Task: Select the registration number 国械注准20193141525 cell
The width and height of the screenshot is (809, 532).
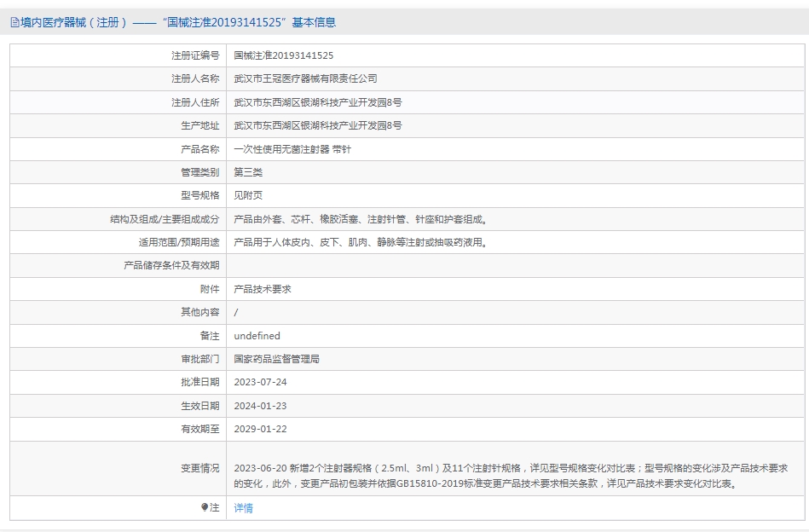Action: point(284,55)
